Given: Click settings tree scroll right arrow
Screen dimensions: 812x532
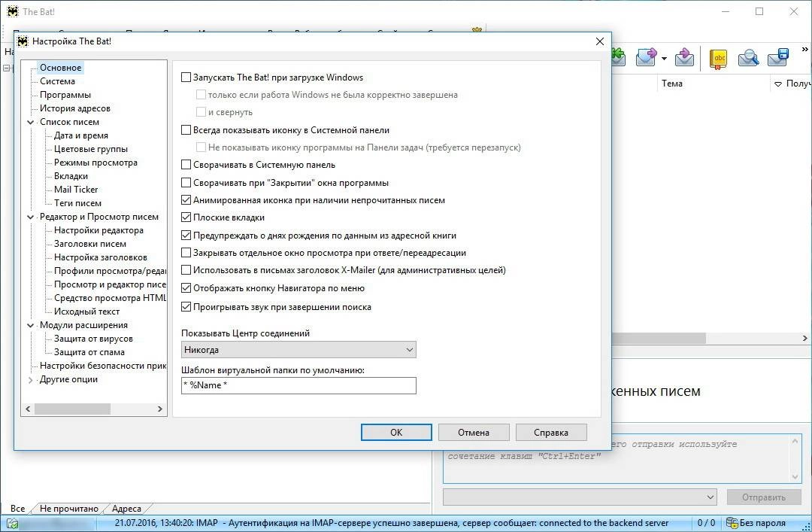Looking at the screenshot, I should point(160,409).
